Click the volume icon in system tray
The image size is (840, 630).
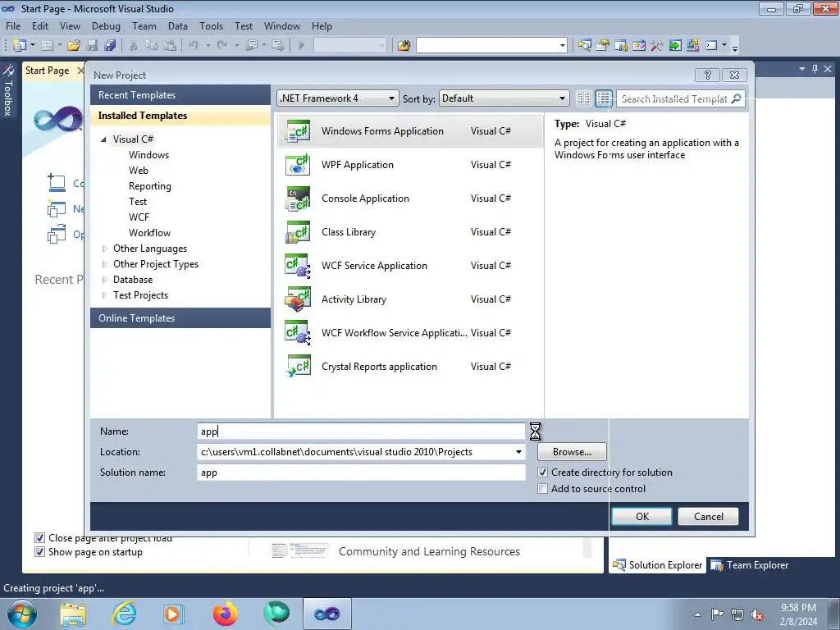757,614
